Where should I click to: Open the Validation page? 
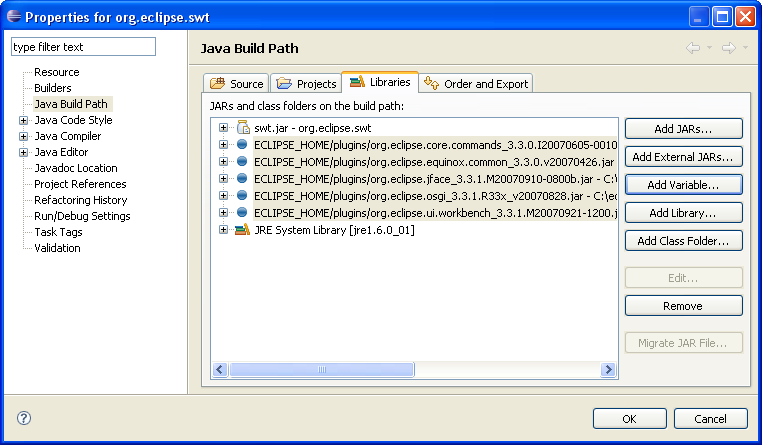[x=57, y=248]
